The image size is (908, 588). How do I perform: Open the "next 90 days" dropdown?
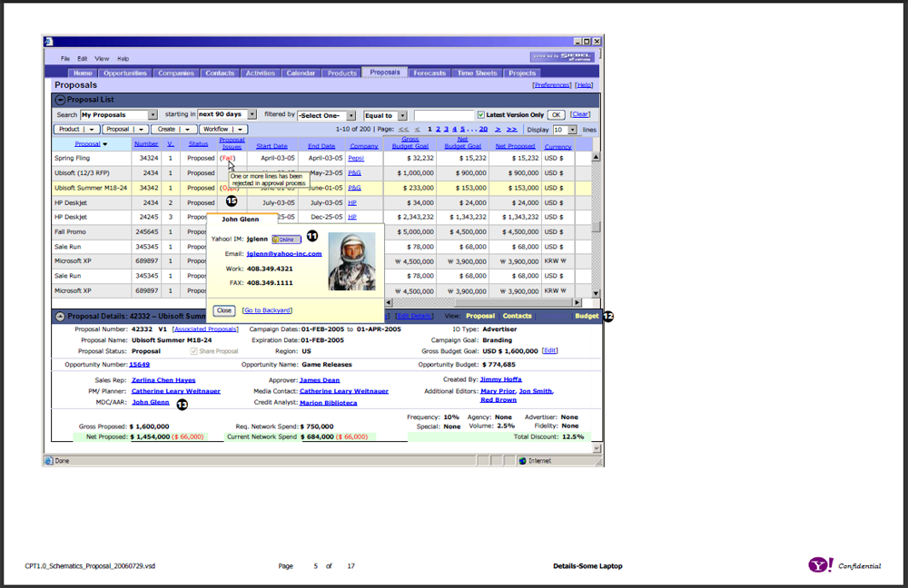pyautogui.click(x=252, y=114)
